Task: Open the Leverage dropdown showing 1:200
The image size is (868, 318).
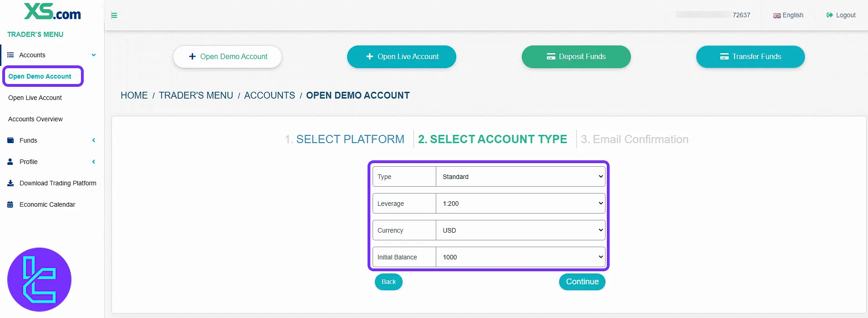Action: click(520, 204)
